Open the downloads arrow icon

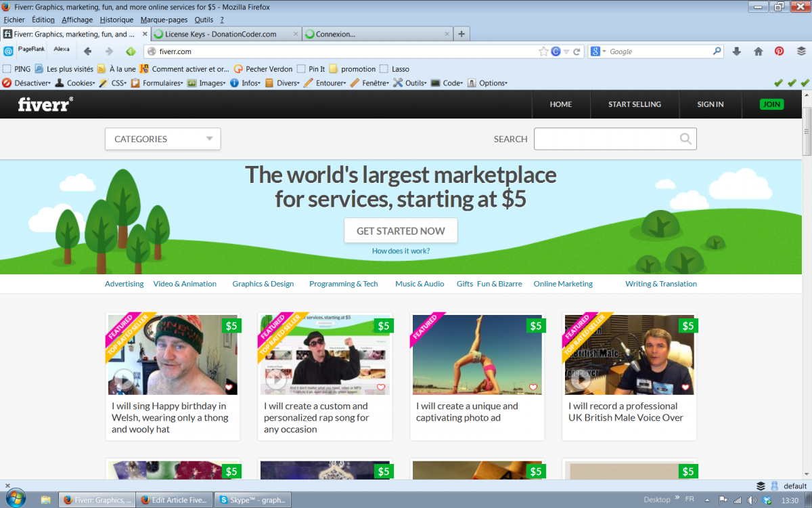point(737,51)
